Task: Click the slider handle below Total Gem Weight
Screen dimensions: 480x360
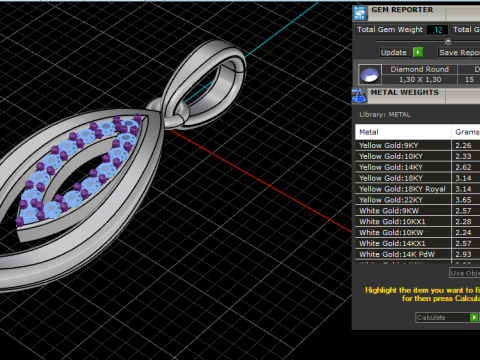Action: click(x=448, y=41)
